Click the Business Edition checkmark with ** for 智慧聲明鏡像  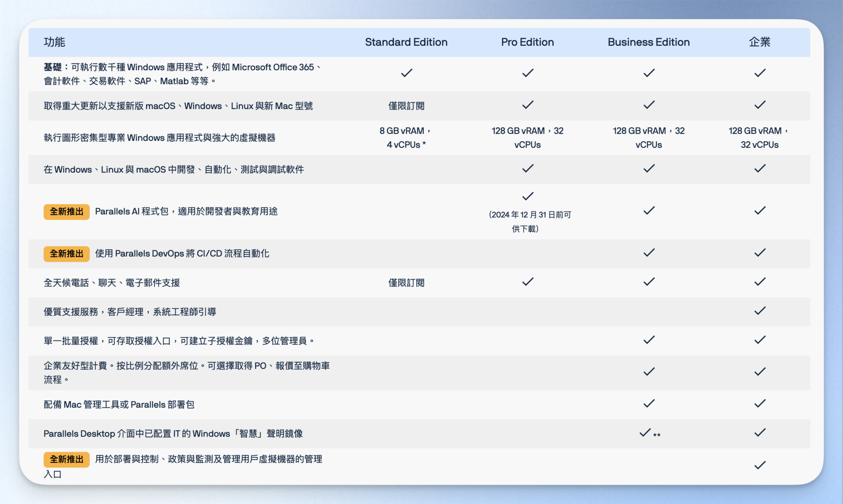[645, 433]
